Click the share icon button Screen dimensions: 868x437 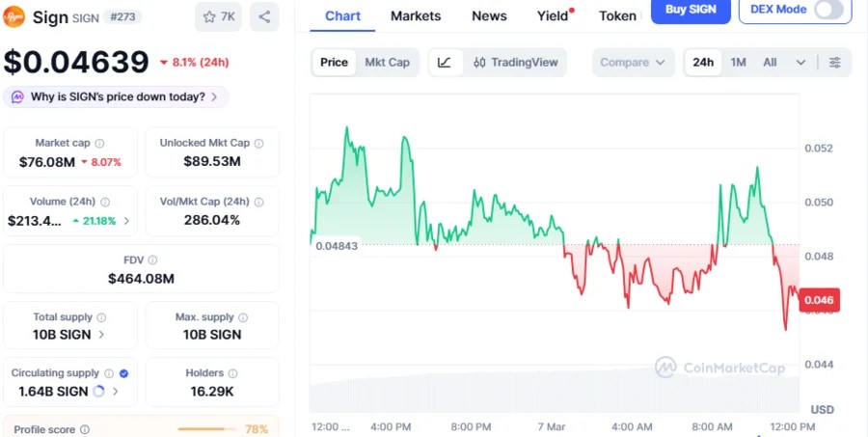click(x=264, y=17)
